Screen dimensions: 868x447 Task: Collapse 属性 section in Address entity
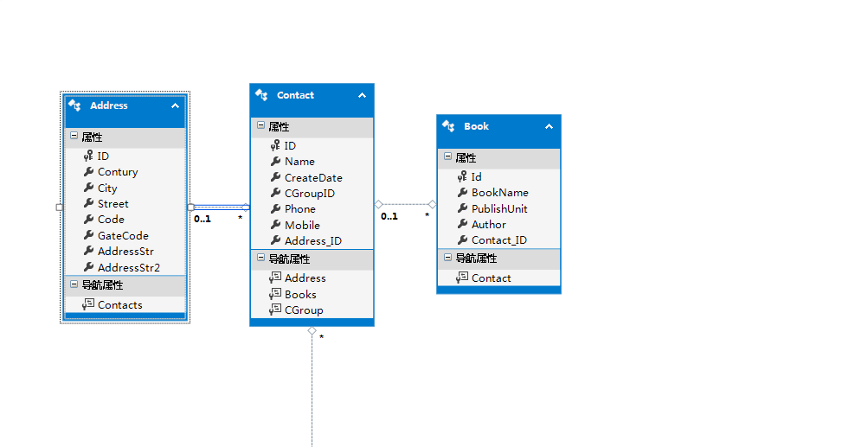(x=74, y=136)
